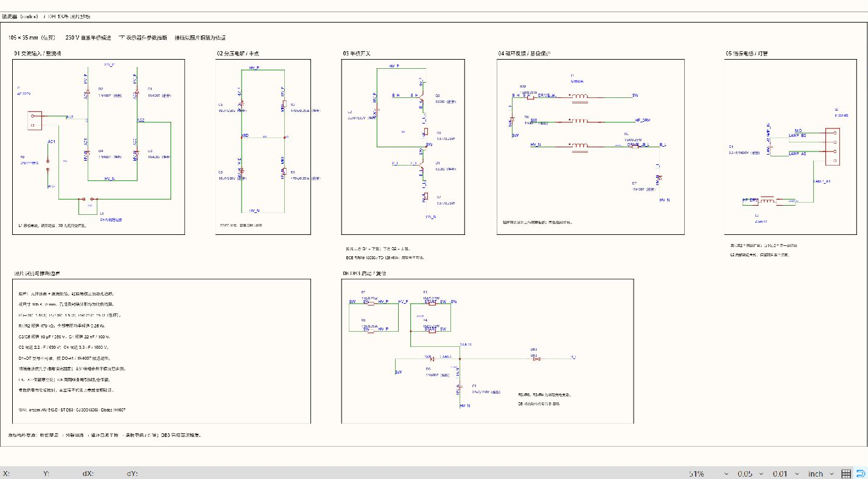Image resolution: width=868 pixels, height=479 pixels.
Task: Open the 0.05 grid size dropdown
Action: (750, 474)
